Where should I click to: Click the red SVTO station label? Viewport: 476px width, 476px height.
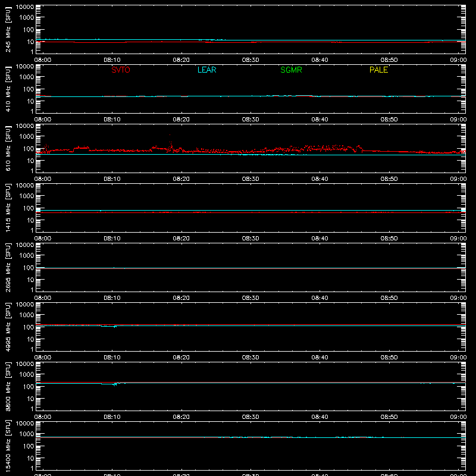(121, 70)
